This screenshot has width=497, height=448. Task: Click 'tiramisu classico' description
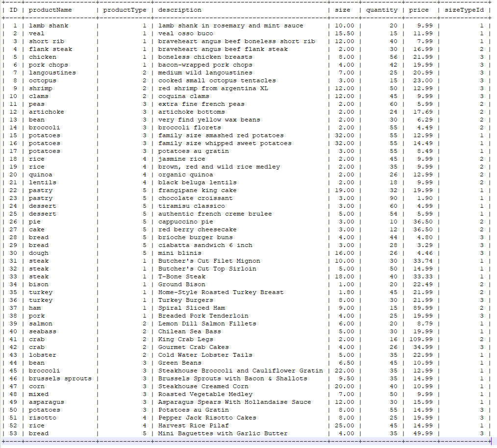tap(192, 206)
